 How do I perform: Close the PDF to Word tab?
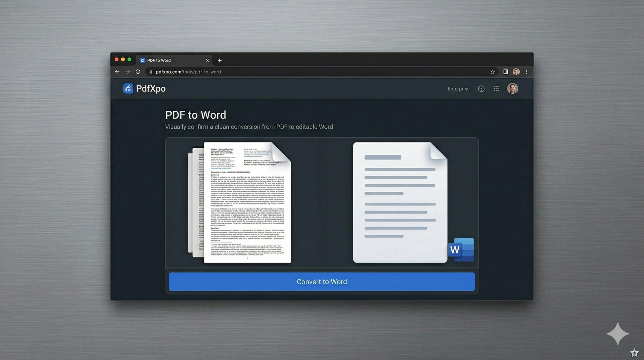207,60
